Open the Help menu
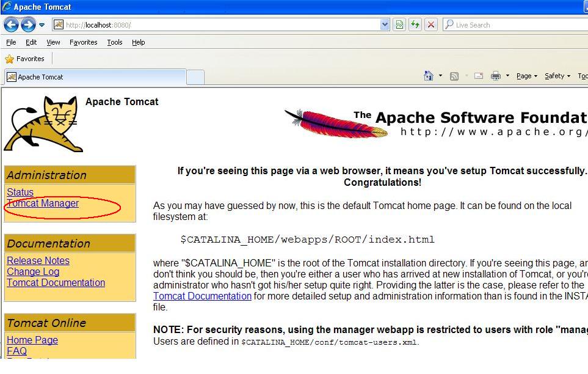588x374 pixels. coord(139,42)
